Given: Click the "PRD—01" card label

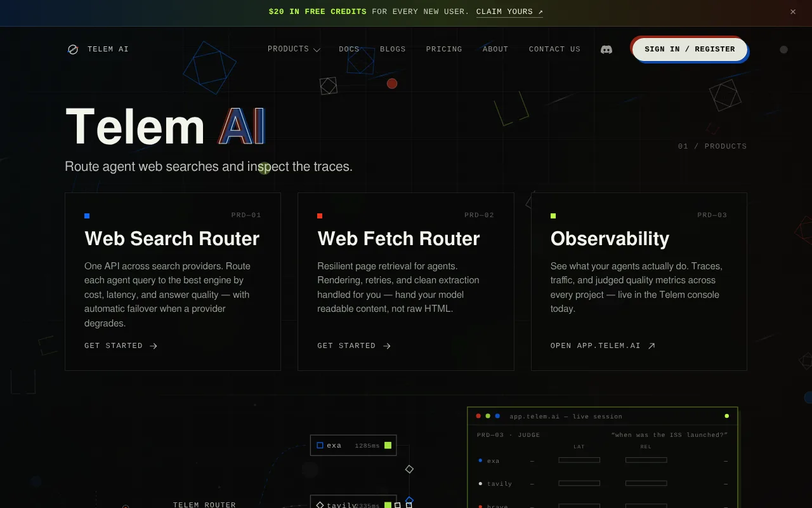Looking at the screenshot, I should (246, 215).
